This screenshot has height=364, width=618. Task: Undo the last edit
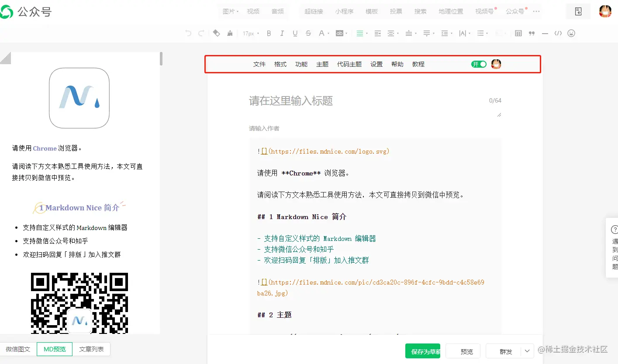(x=188, y=33)
